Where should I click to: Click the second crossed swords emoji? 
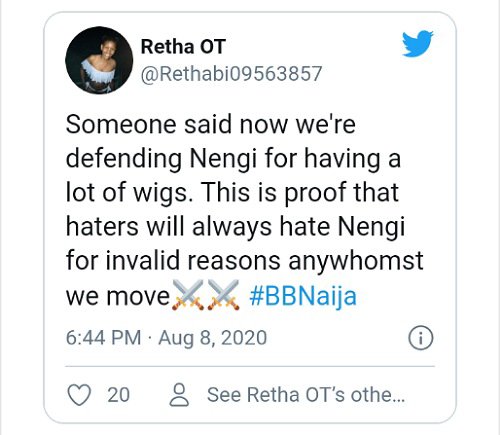[223, 295]
